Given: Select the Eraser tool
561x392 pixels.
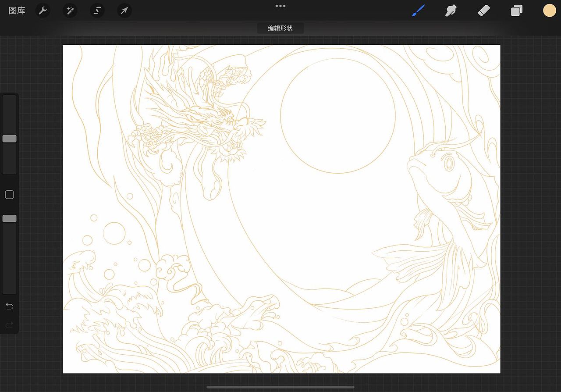Looking at the screenshot, I should 483,11.
